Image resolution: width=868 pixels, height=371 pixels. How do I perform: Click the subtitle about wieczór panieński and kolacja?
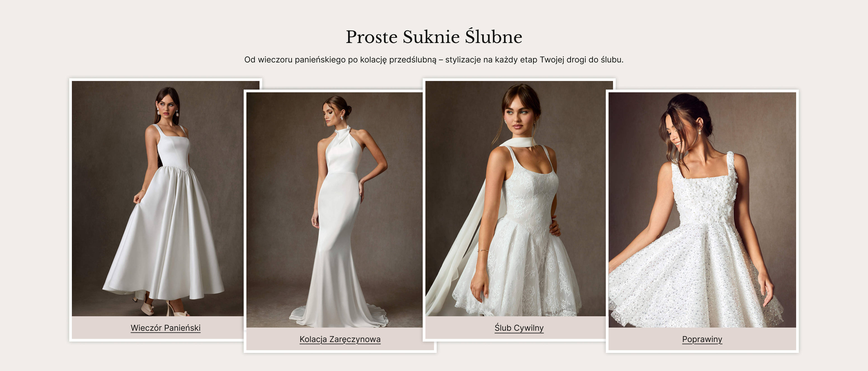coord(434,60)
